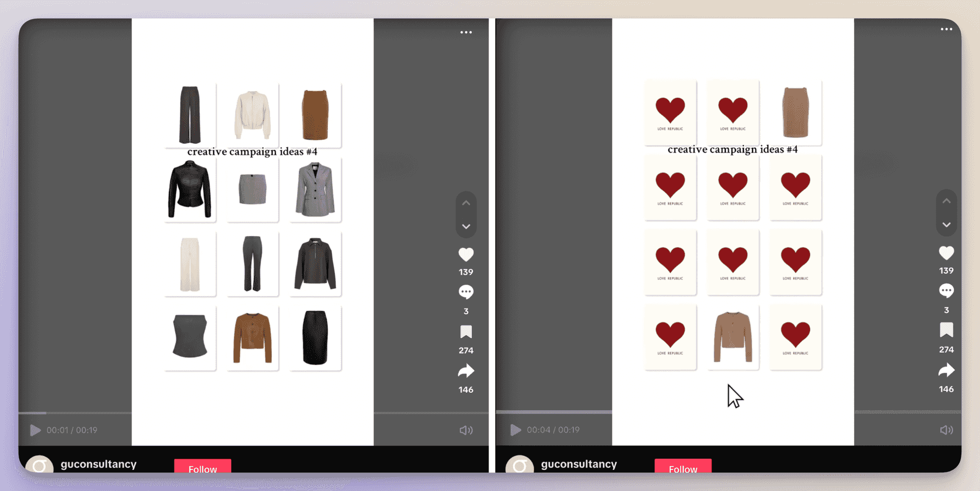Share the right video
This screenshot has height=491, width=980.
coord(946,370)
